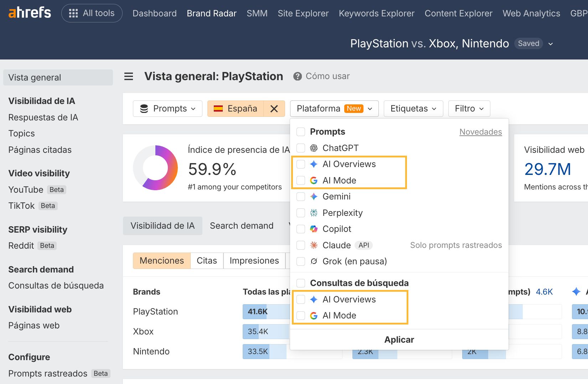This screenshot has width=588, height=384.
Task: Open España country selector
Action: pyautogui.click(x=236, y=109)
